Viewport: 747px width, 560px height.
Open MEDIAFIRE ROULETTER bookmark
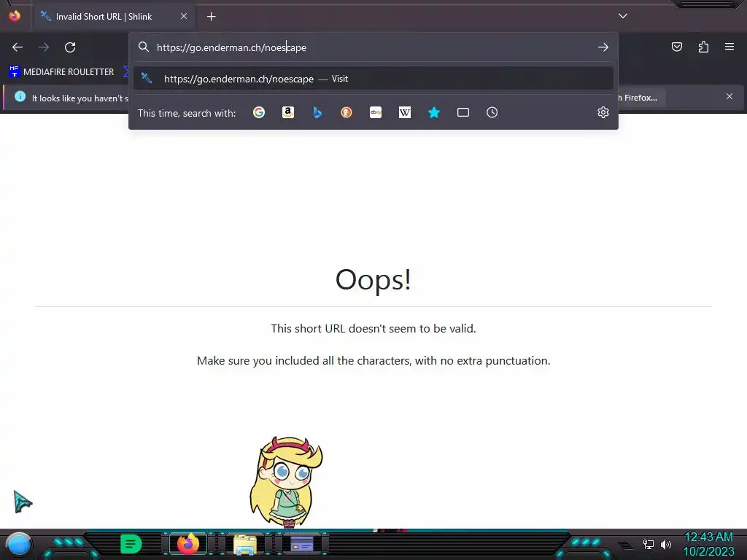click(x=61, y=72)
